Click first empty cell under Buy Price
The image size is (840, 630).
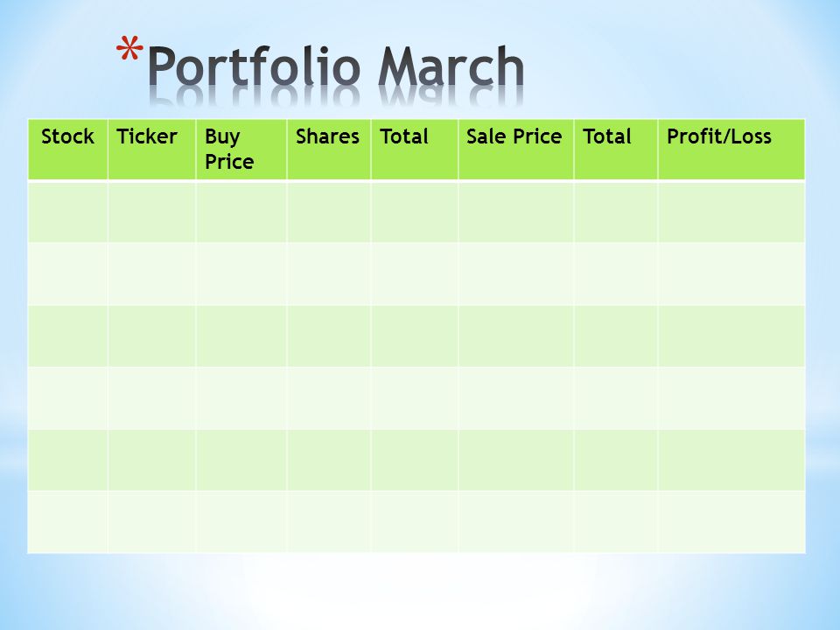(241, 212)
